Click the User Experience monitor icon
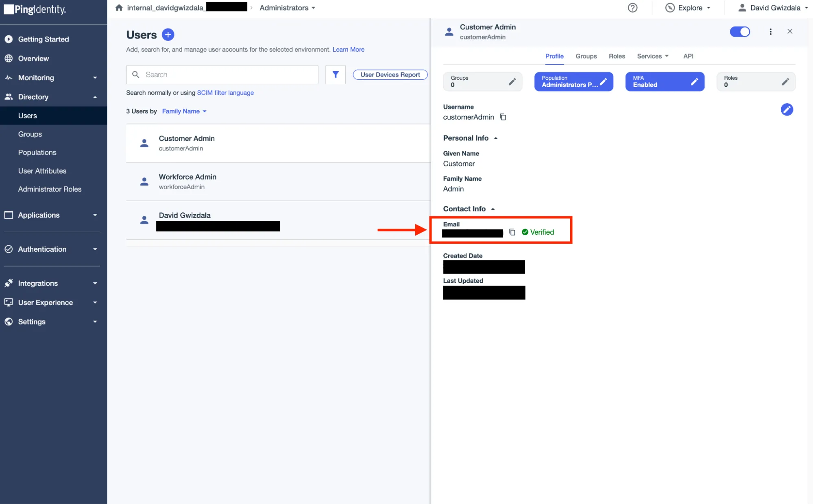Image resolution: width=813 pixels, height=504 pixels. (x=9, y=302)
